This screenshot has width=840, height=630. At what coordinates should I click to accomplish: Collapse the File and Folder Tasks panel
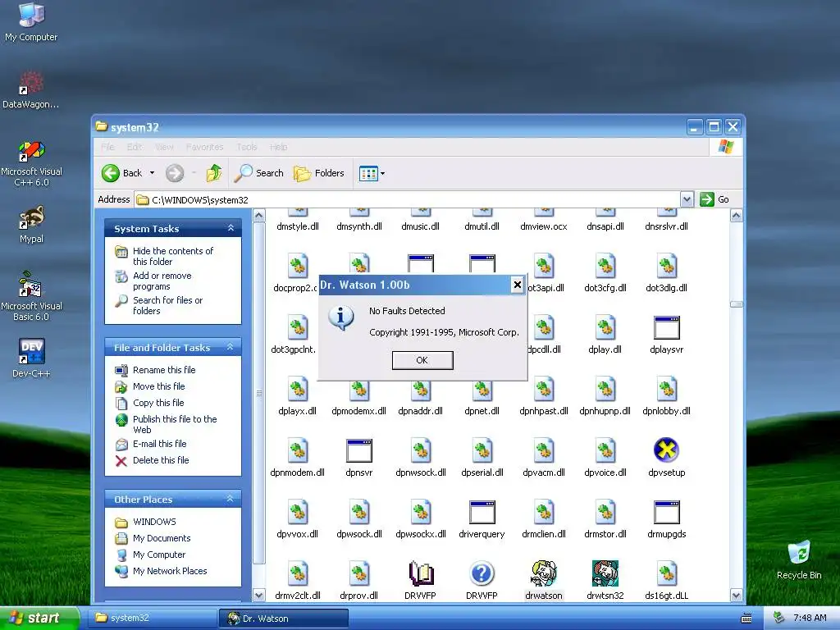231,347
